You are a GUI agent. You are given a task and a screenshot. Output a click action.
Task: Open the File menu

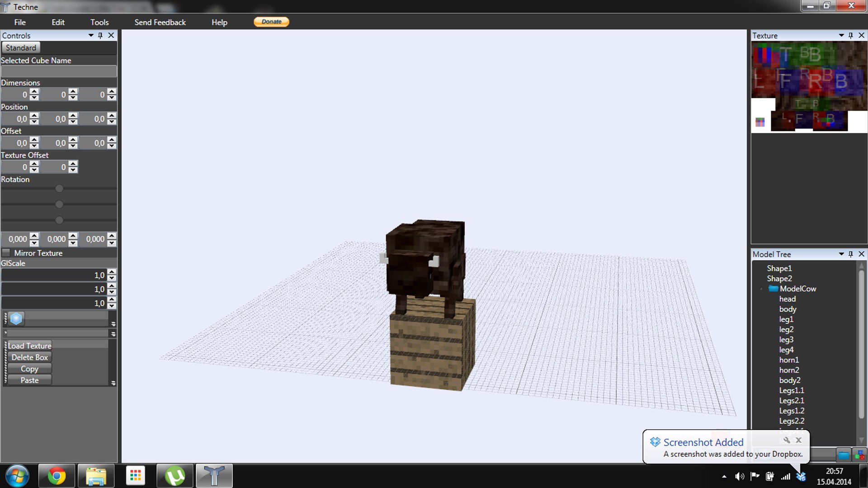coord(20,22)
